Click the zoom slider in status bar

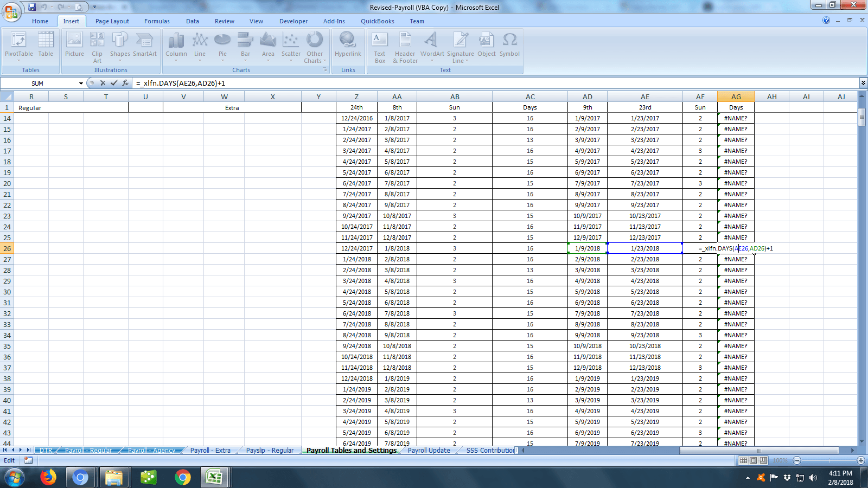(828, 460)
